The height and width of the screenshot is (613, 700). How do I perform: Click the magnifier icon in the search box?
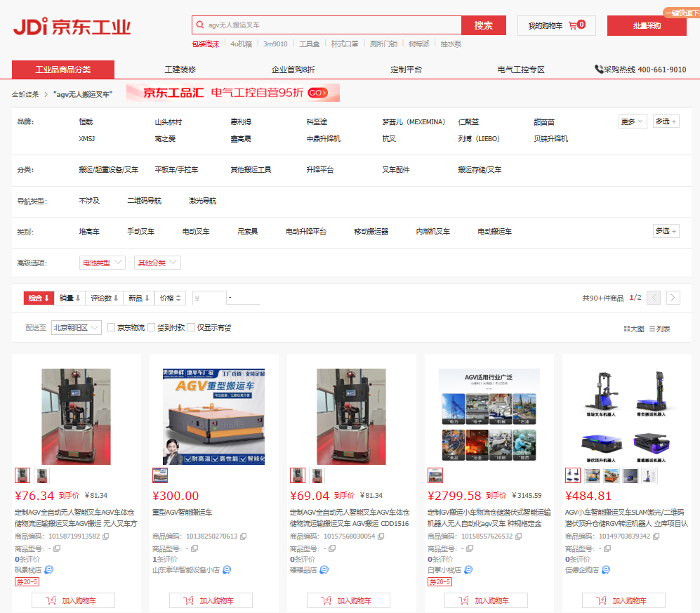pos(200,25)
